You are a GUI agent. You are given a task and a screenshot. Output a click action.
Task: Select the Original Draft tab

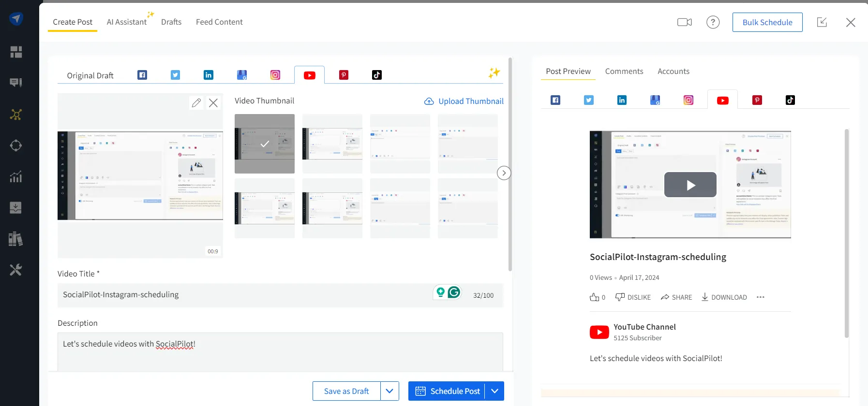click(90, 75)
